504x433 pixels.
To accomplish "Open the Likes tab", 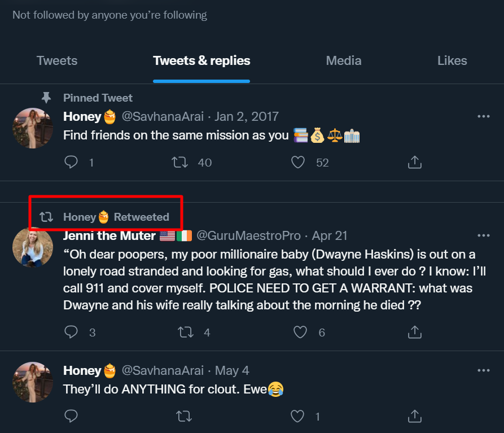I will pos(452,61).
